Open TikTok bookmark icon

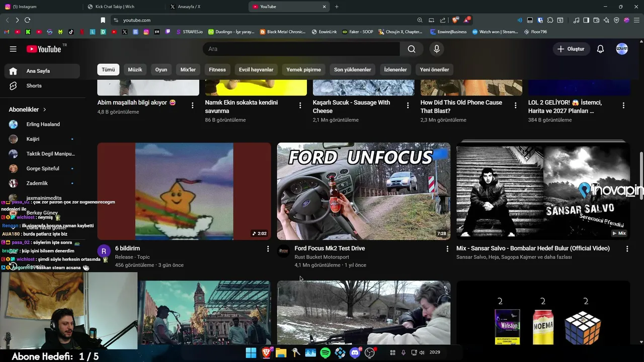coord(71,32)
